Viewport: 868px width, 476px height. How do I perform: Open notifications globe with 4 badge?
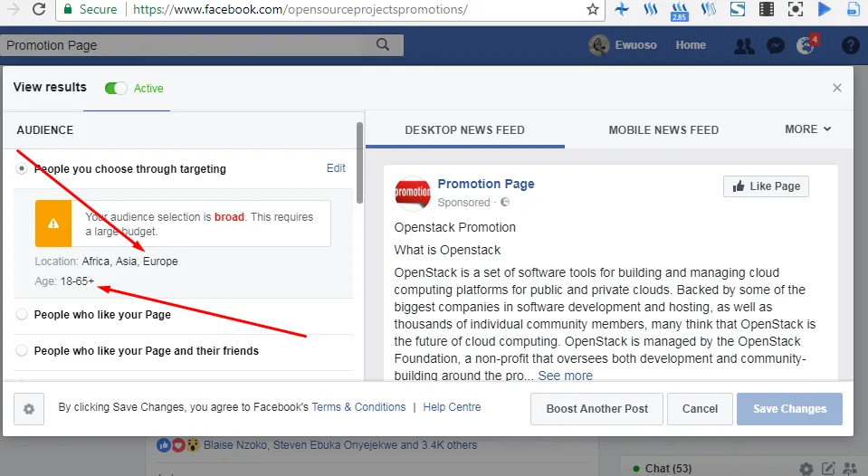pos(806,45)
